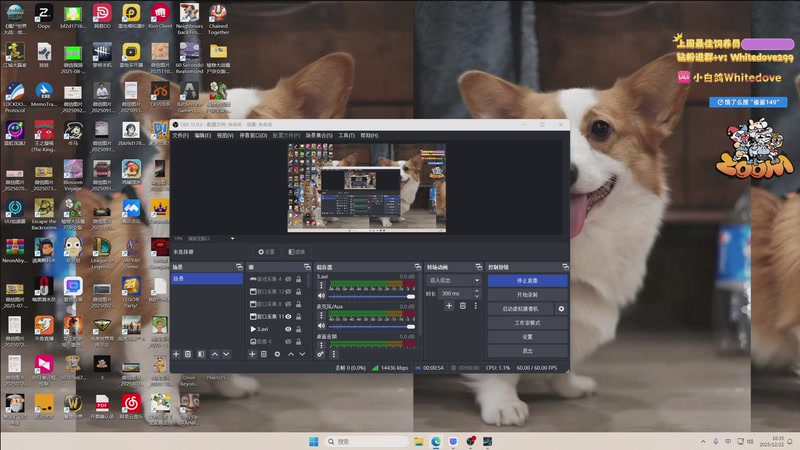800x450 pixels.
Task: Adjust the 麦克风/Aux volume slider
Action: tap(372, 327)
